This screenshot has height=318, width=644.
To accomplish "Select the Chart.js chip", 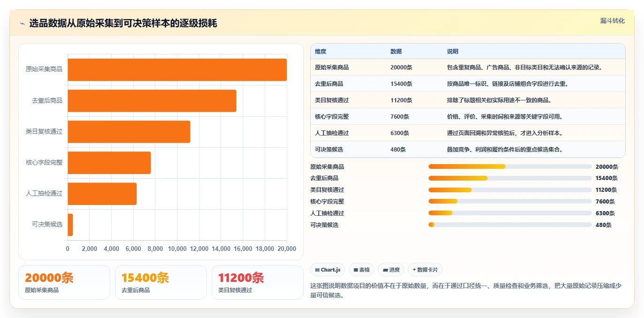I will (x=328, y=270).
